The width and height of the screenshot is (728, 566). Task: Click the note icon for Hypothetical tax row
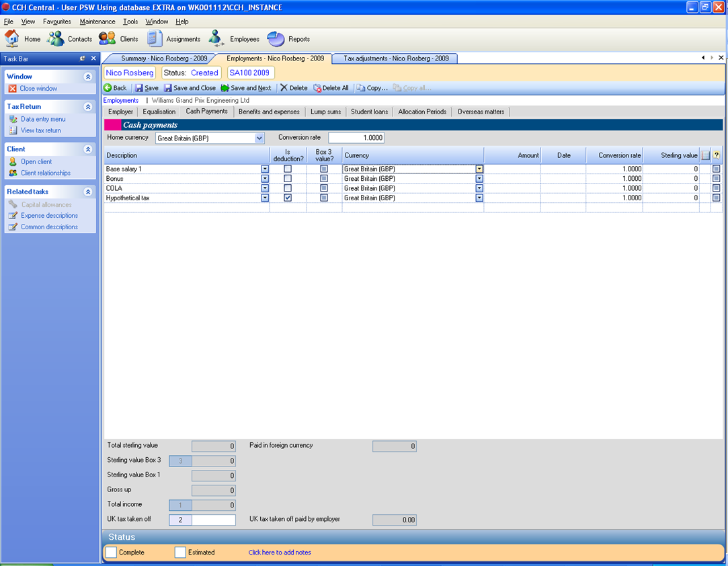coord(717,198)
